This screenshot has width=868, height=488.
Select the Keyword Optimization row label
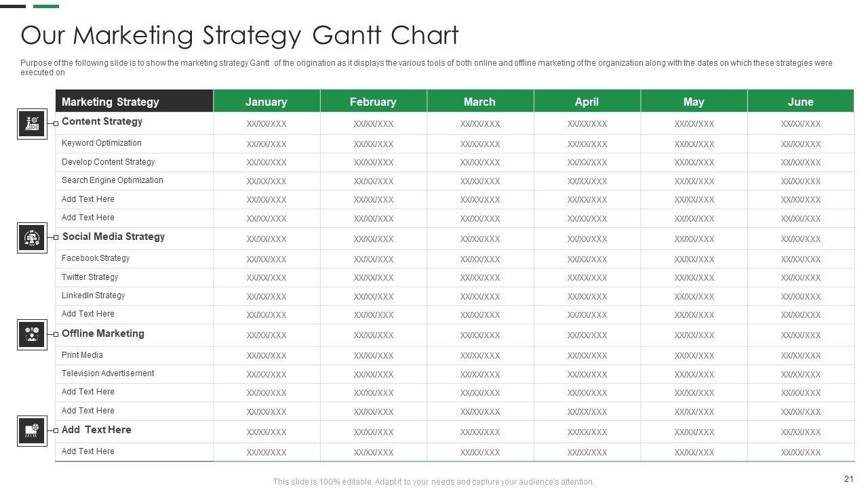click(101, 143)
